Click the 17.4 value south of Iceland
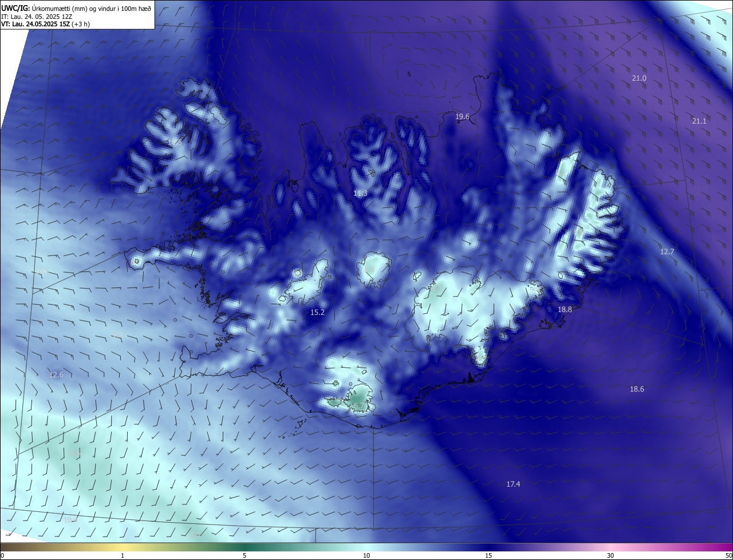 click(513, 484)
